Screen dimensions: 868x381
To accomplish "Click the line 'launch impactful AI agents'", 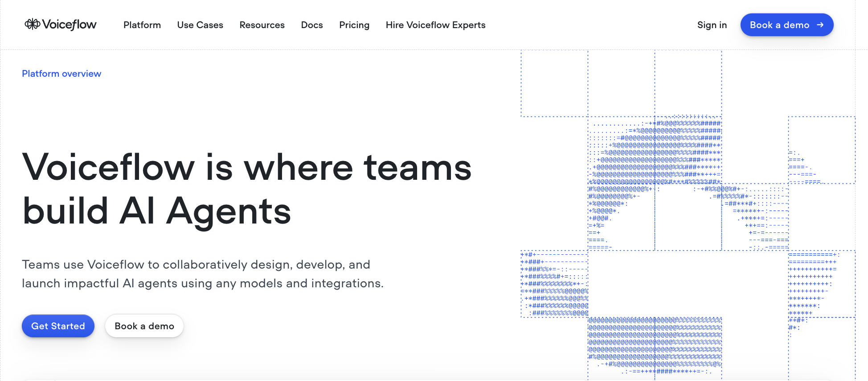I will point(203,283).
